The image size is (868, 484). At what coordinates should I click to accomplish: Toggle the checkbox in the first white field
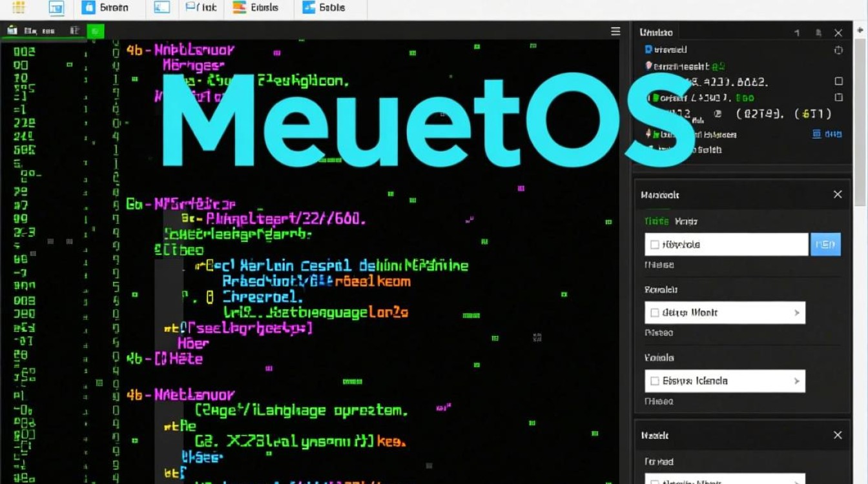coord(655,245)
